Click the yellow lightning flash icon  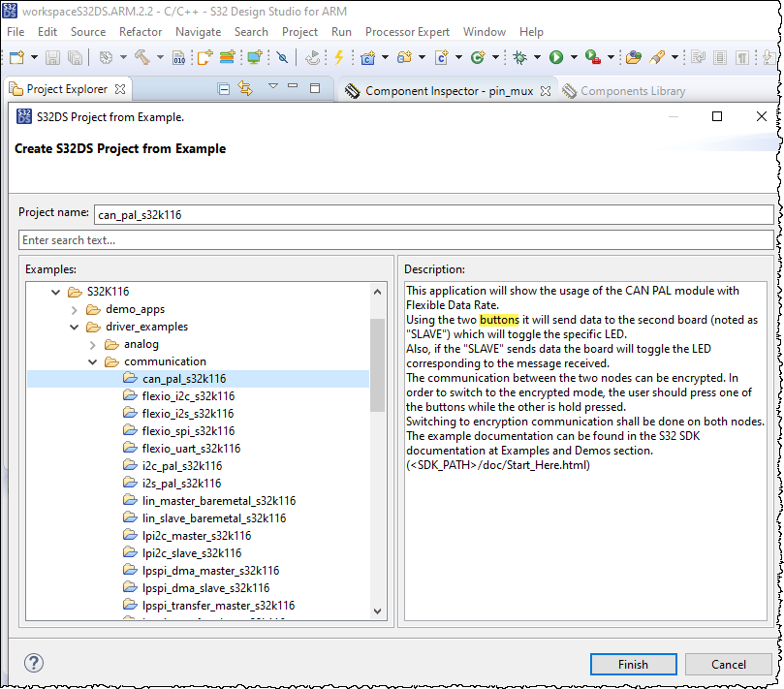pos(339,57)
